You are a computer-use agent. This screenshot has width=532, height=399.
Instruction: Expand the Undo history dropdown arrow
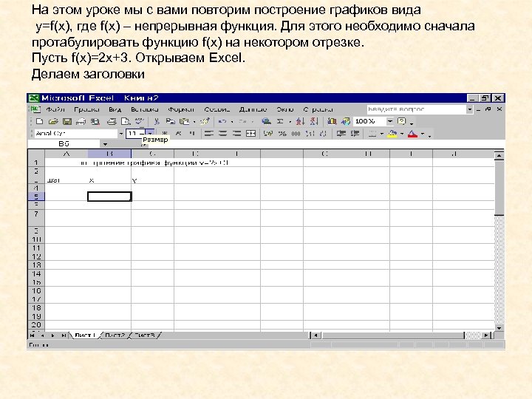[x=232, y=122]
